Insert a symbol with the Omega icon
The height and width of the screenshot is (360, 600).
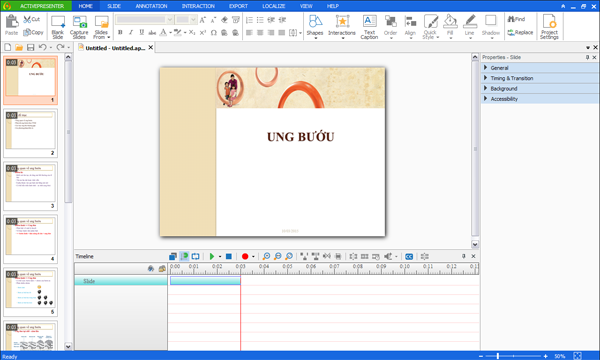click(214, 33)
